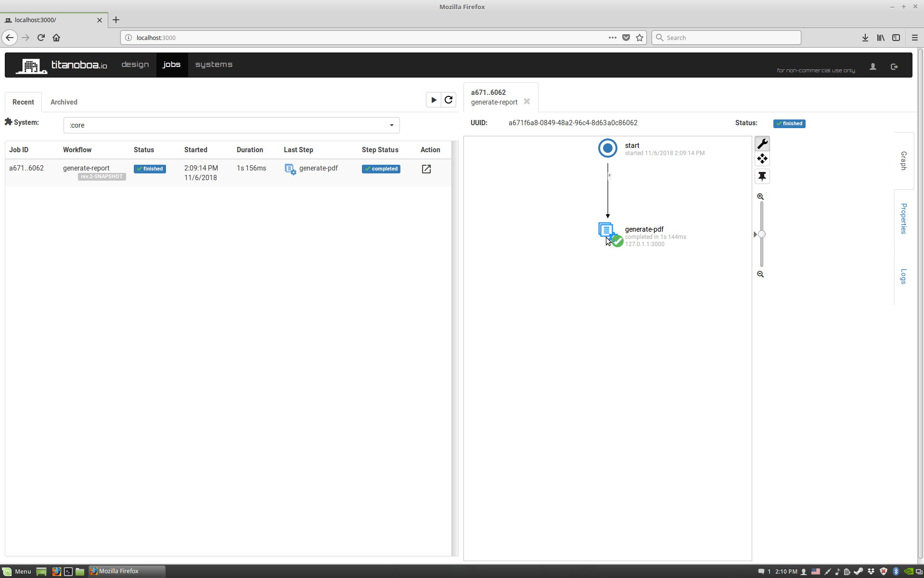The width and height of the screenshot is (924, 578).
Task: Open the design menu item
Action: [135, 65]
